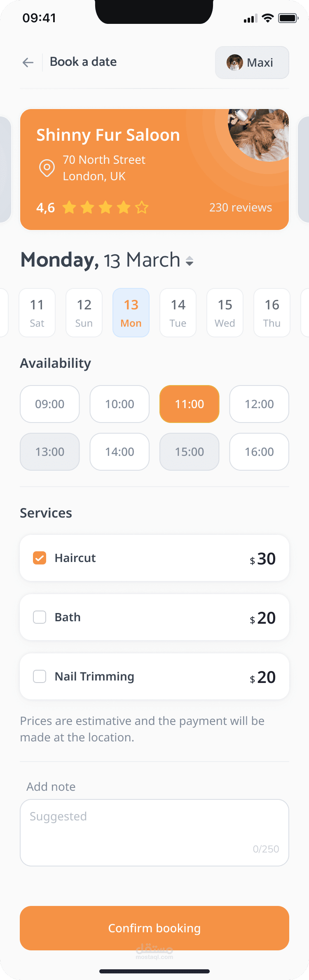309x980 pixels.
Task: Select the 16:00 time slot
Action: click(x=259, y=452)
